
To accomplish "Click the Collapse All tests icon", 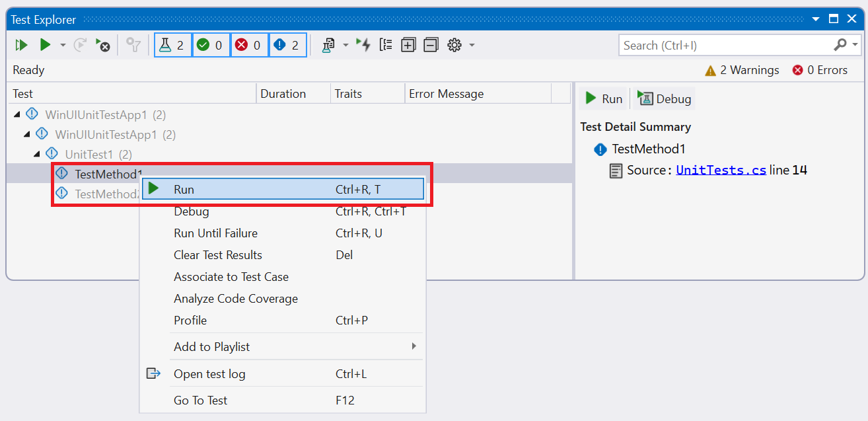I will (x=430, y=45).
